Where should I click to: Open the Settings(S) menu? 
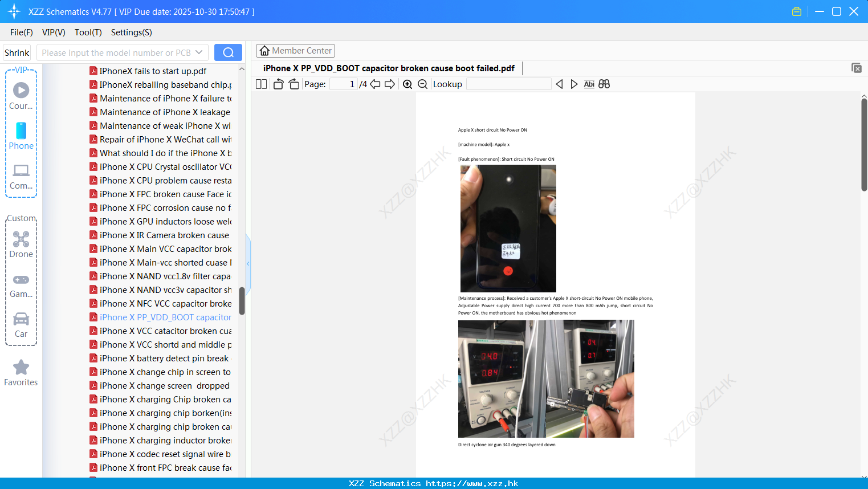tap(132, 32)
